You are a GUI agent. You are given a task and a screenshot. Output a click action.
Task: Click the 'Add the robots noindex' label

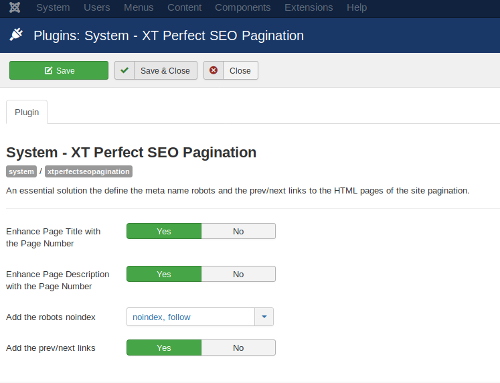click(x=51, y=317)
